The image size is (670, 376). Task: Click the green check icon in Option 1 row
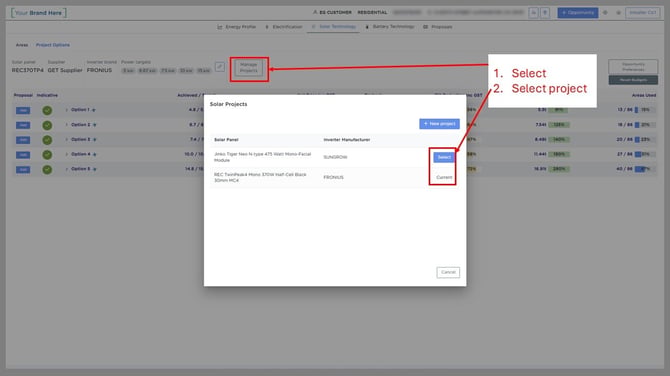click(x=47, y=110)
